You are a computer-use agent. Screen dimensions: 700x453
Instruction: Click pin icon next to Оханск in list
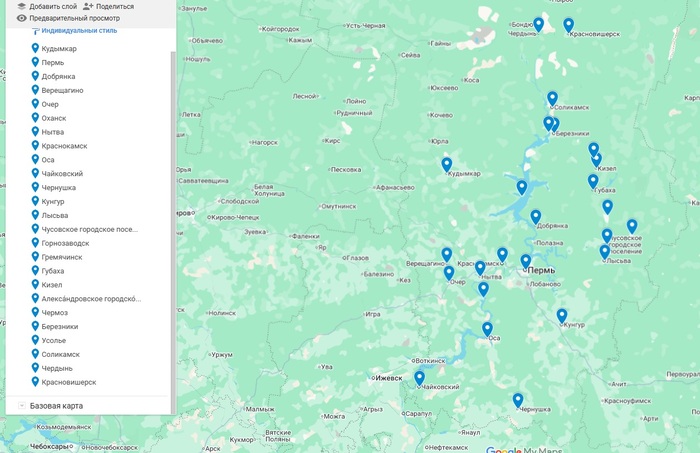tap(35, 117)
